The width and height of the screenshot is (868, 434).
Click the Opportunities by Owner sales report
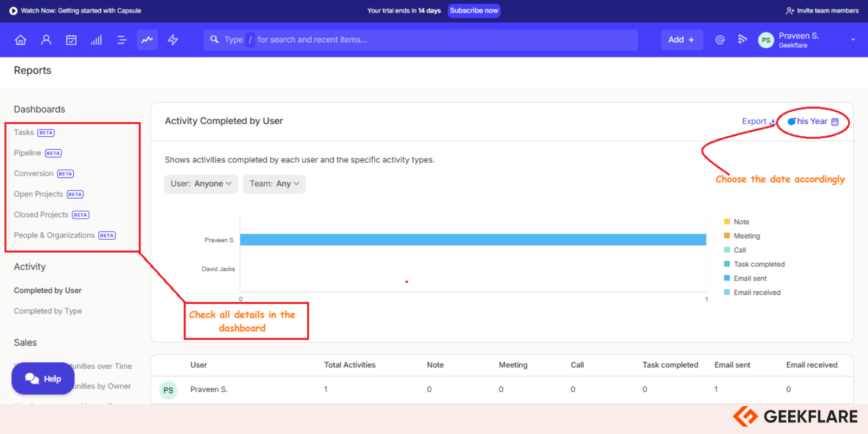click(x=102, y=386)
